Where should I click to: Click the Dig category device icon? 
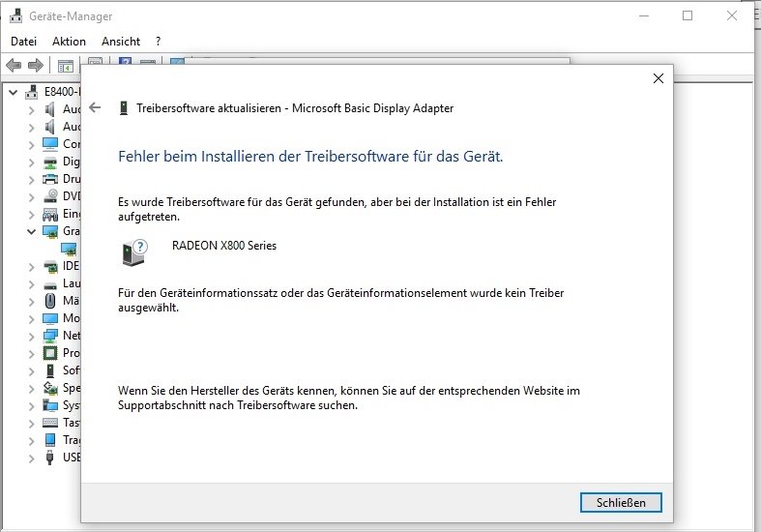[50, 162]
